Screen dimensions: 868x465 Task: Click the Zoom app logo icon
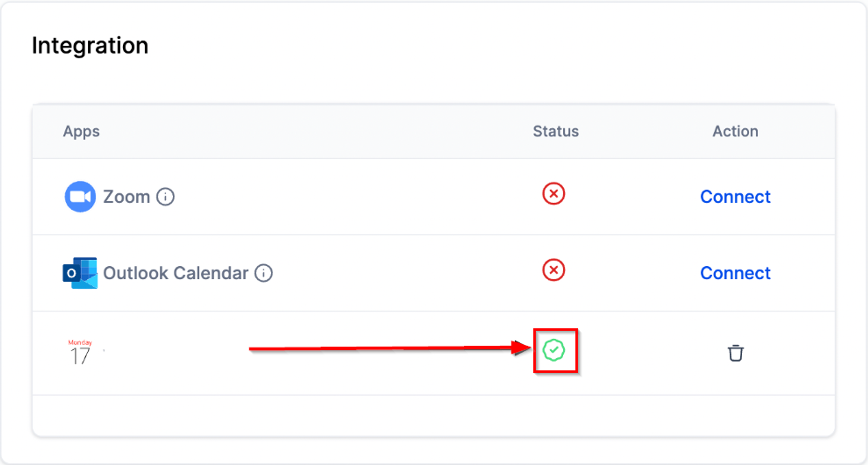coord(80,197)
